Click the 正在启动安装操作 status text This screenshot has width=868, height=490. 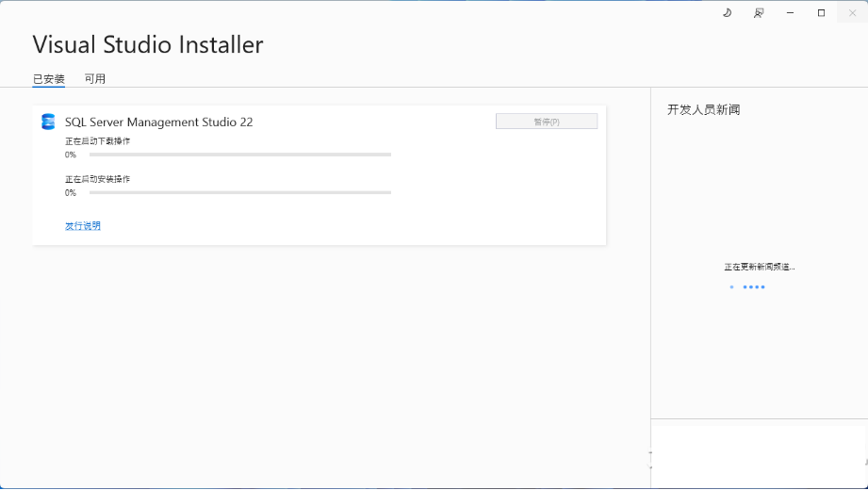click(97, 179)
